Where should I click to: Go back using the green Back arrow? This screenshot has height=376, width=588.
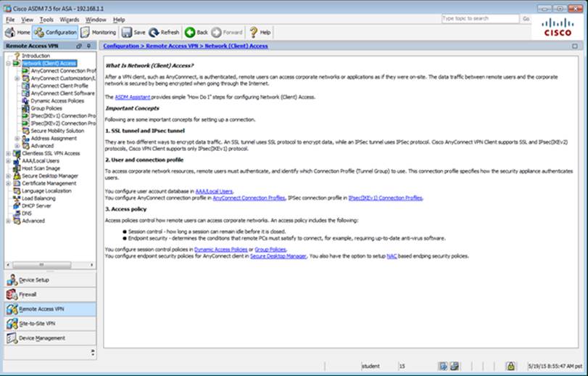click(196, 33)
